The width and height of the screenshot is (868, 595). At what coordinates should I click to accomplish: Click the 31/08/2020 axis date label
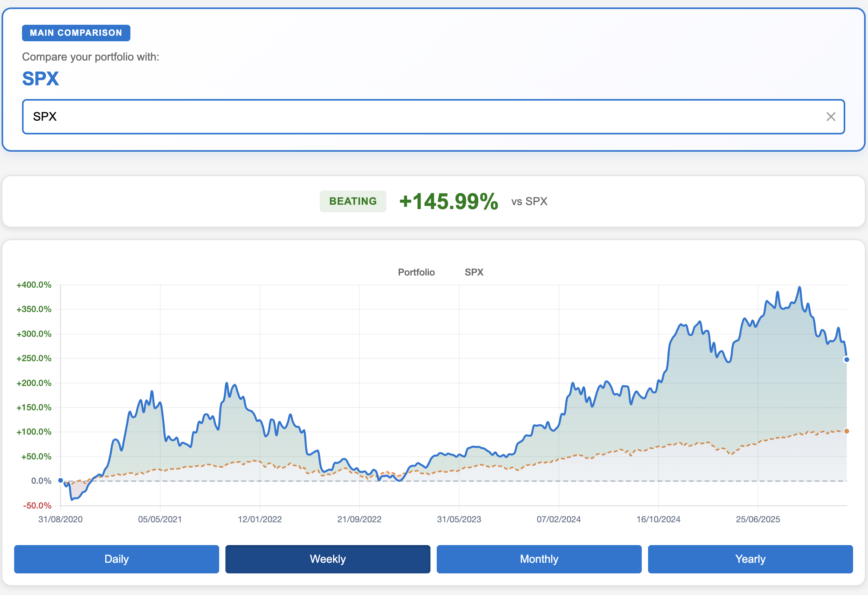[x=60, y=519]
